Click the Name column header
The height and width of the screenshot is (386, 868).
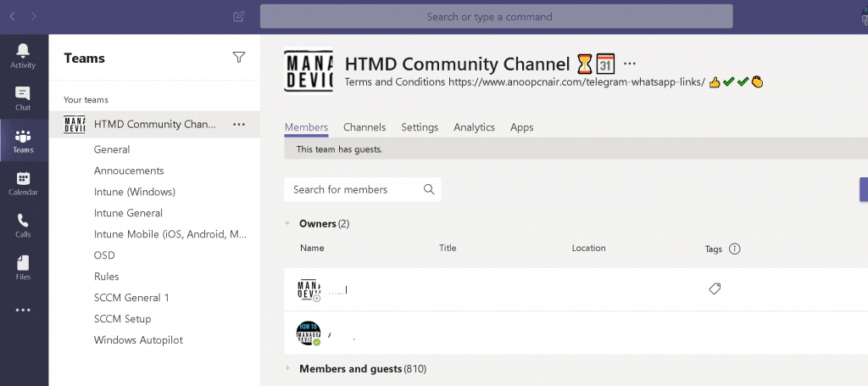(x=312, y=248)
